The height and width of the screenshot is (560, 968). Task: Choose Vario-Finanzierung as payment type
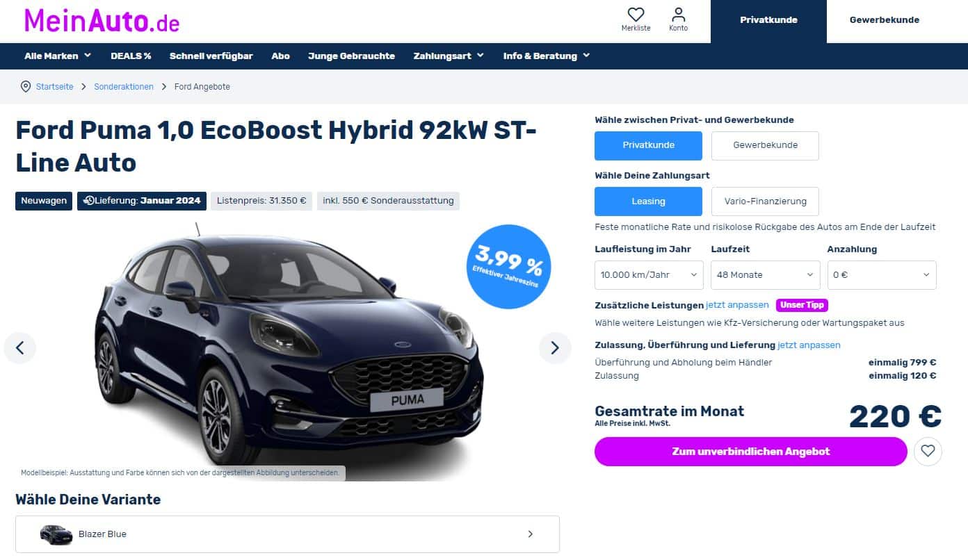click(x=765, y=201)
